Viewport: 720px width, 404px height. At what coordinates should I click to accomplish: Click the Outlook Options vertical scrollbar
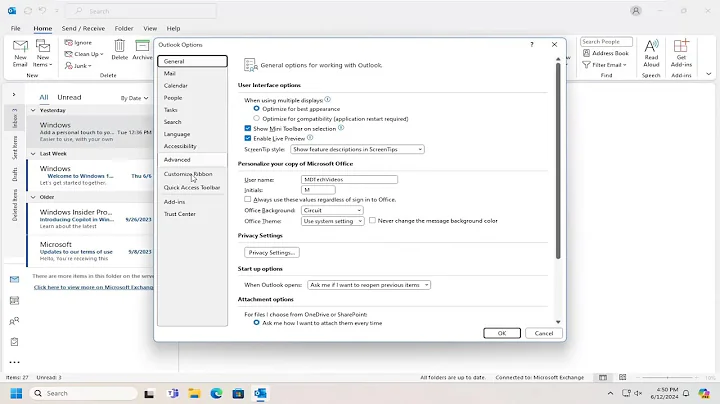click(558, 161)
